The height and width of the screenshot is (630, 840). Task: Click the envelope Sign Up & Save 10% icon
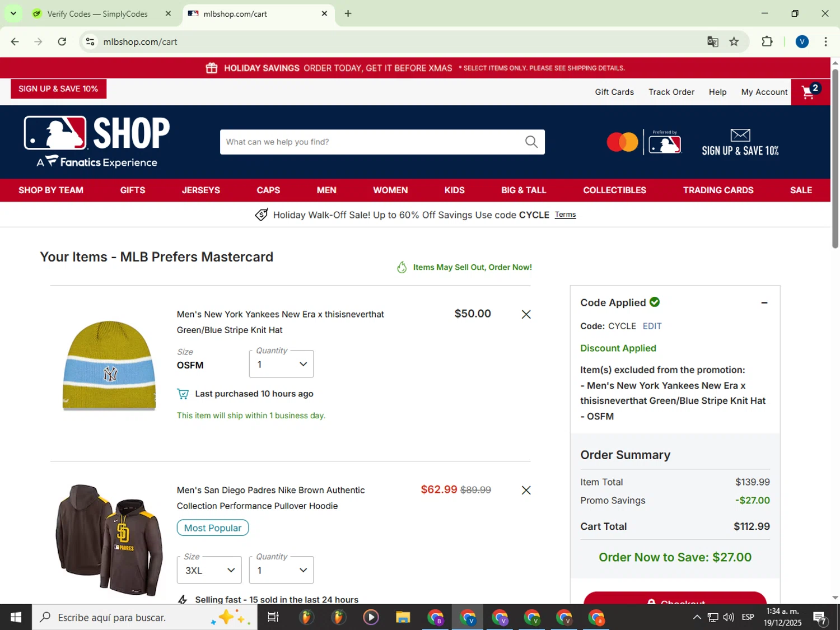(740, 142)
